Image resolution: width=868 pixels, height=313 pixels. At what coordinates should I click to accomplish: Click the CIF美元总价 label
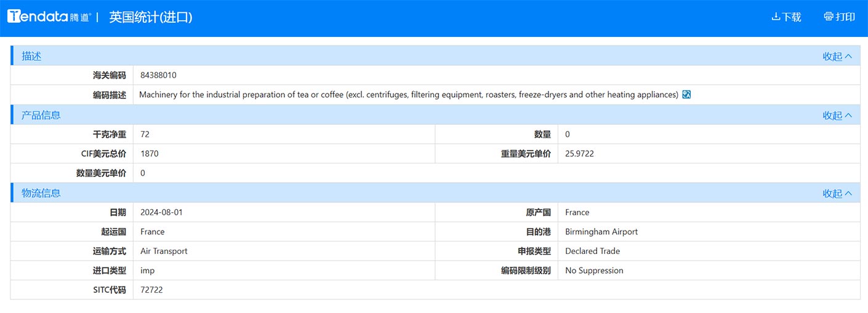coord(103,154)
